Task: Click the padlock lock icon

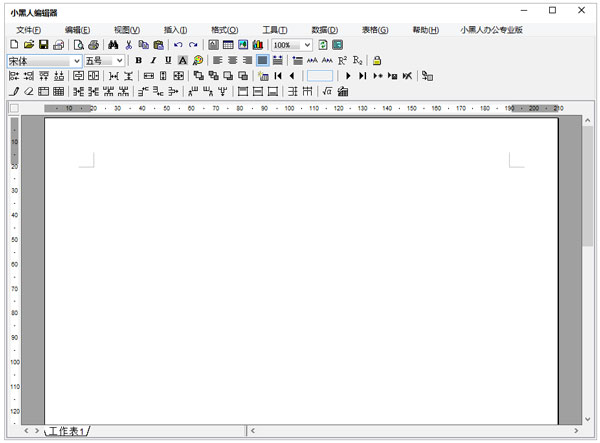Action: (377, 61)
